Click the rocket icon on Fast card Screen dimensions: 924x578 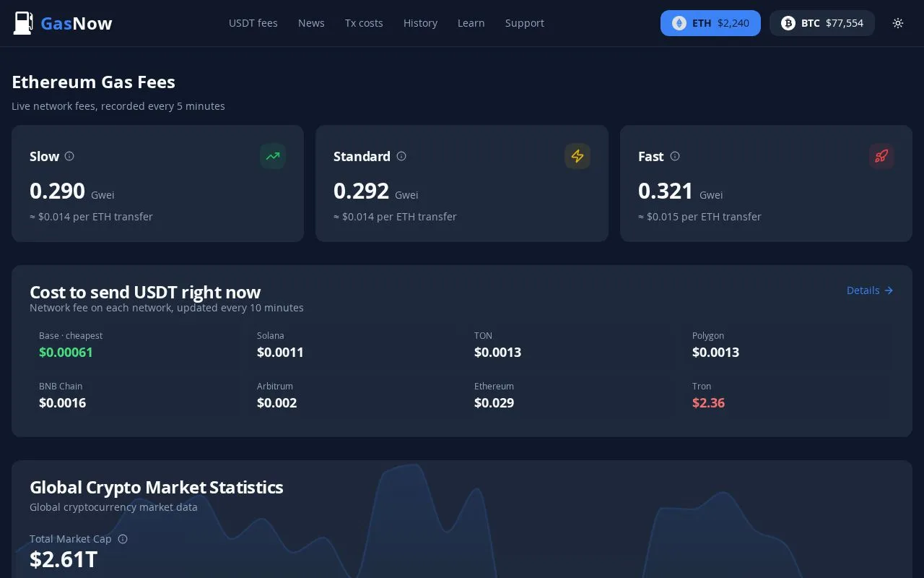(881, 156)
